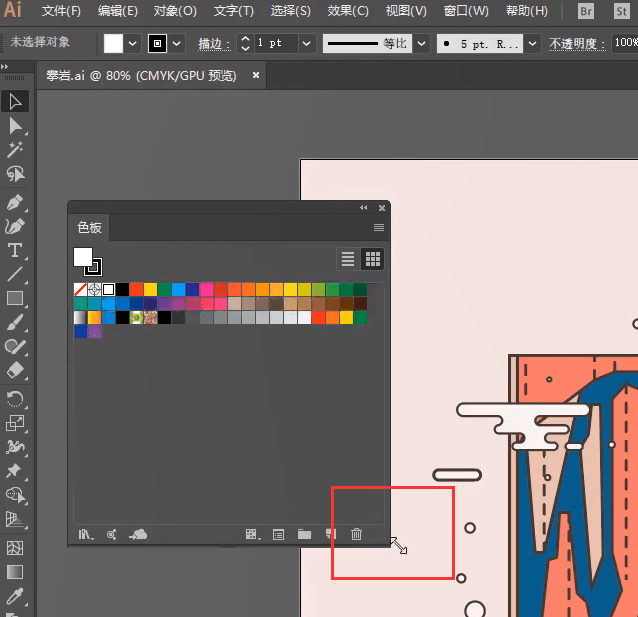The height and width of the screenshot is (617, 638).
Task: Select the Paintbrush tool
Action: pyautogui.click(x=15, y=322)
